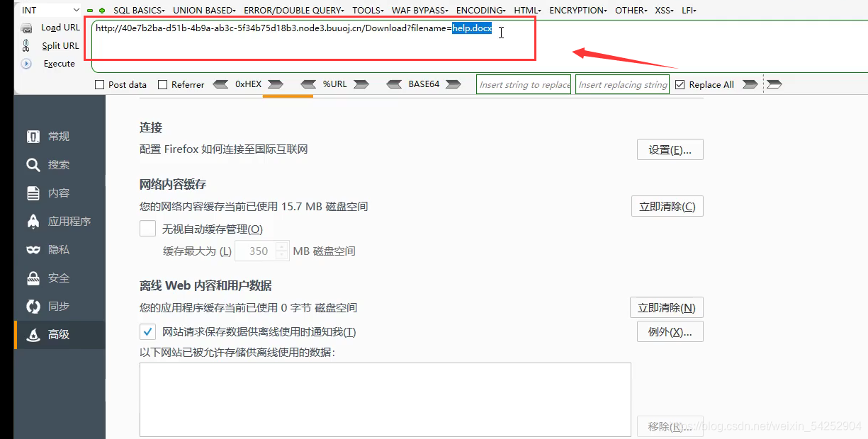Click the 0xHEX decode left arrow

coord(220,84)
